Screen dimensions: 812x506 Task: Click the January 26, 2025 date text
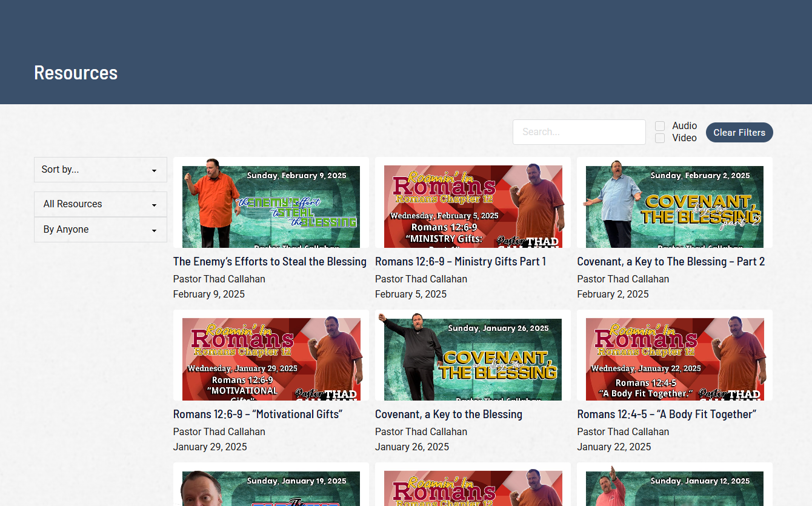click(412, 447)
